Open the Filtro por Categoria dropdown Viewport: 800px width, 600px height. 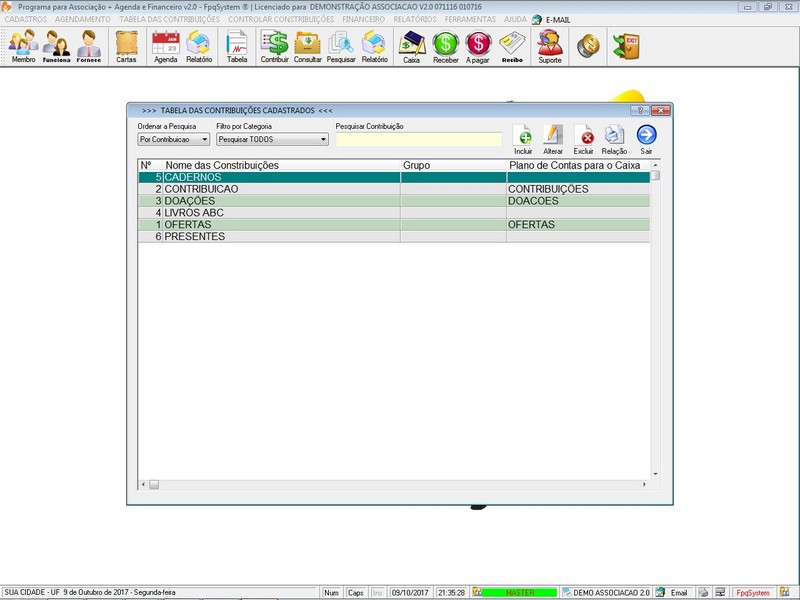click(x=272, y=139)
